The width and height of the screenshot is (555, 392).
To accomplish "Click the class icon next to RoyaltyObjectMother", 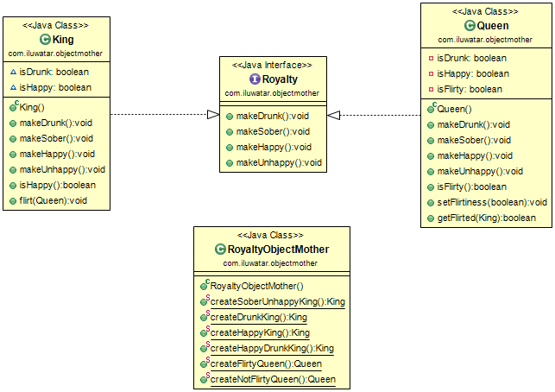I will (221, 250).
